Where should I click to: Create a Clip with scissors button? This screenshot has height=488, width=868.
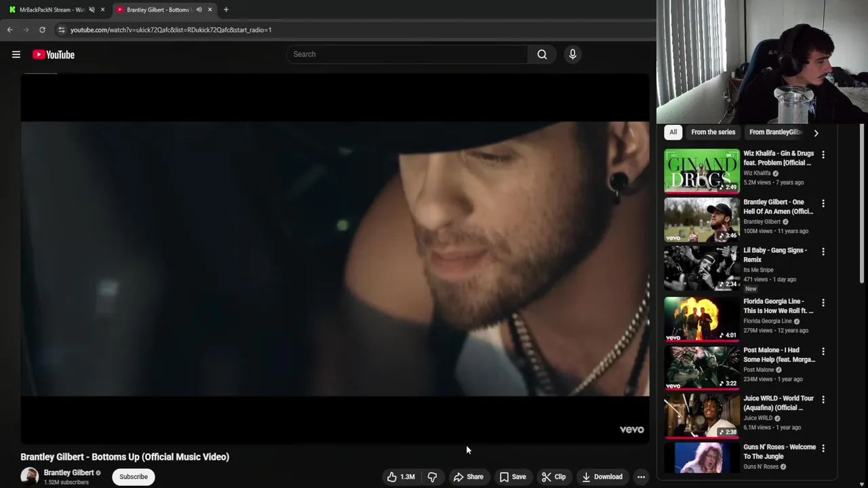pyautogui.click(x=553, y=476)
